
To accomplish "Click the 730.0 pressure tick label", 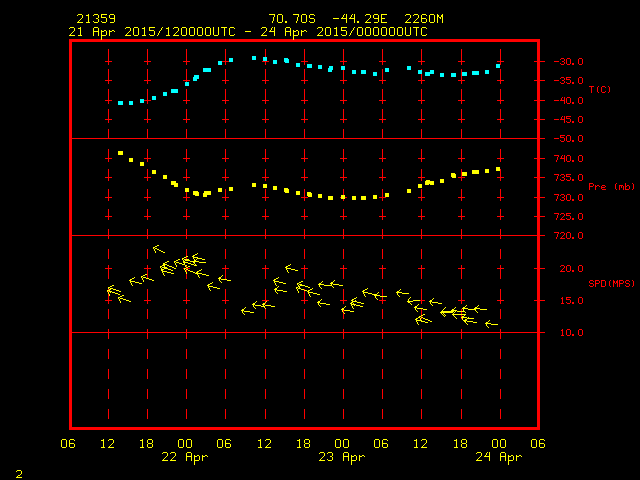I will pyautogui.click(x=571, y=198).
